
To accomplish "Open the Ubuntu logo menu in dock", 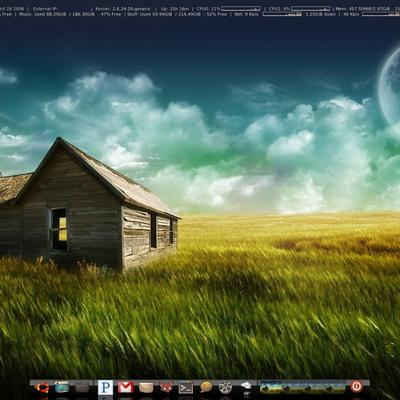I will pyautogui.click(x=42, y=387).
